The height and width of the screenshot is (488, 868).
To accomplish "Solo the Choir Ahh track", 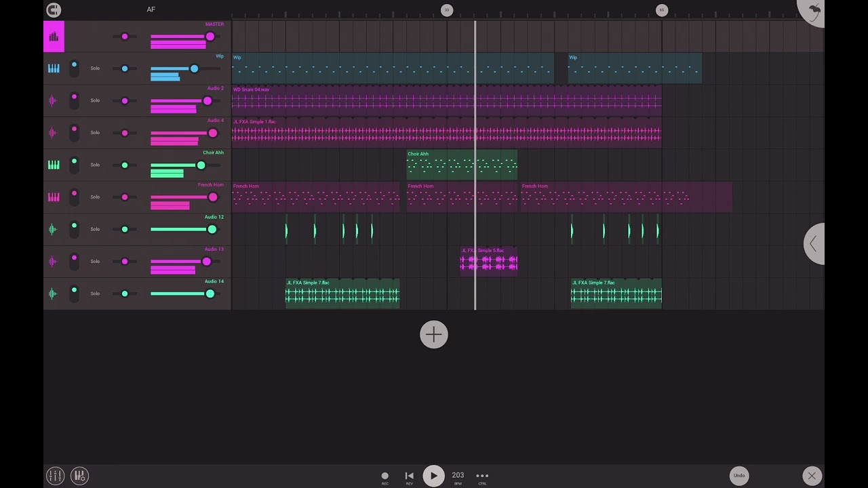I will pyautogui.click(x=95, y=165).
